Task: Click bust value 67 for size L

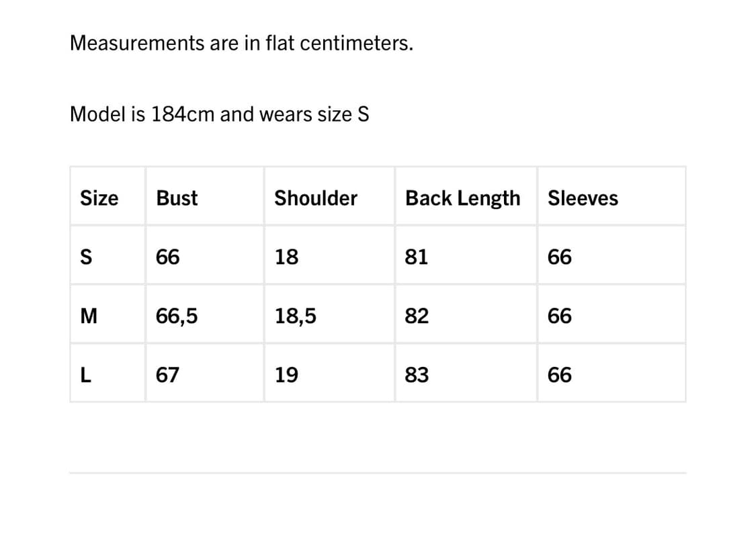Action: point(167,375)
